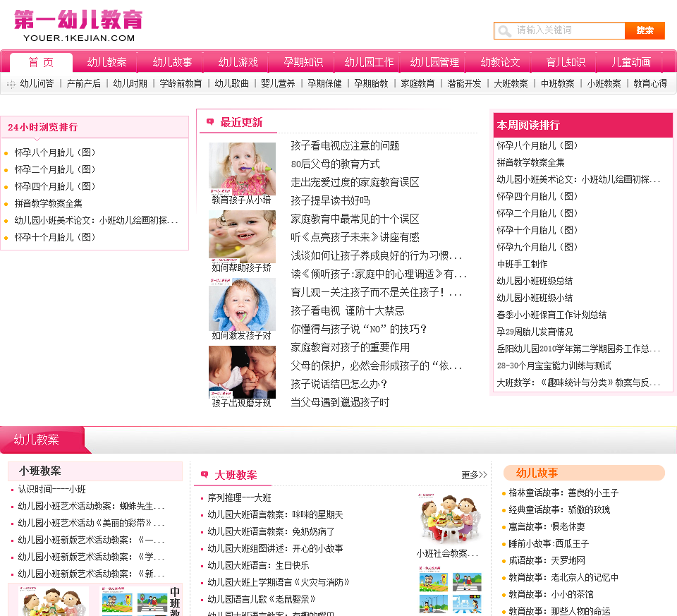The height and width of the screenshot is (616, 677).
Task: Go to 中班教案 in the sub navigation
Action: click(557, 83)
